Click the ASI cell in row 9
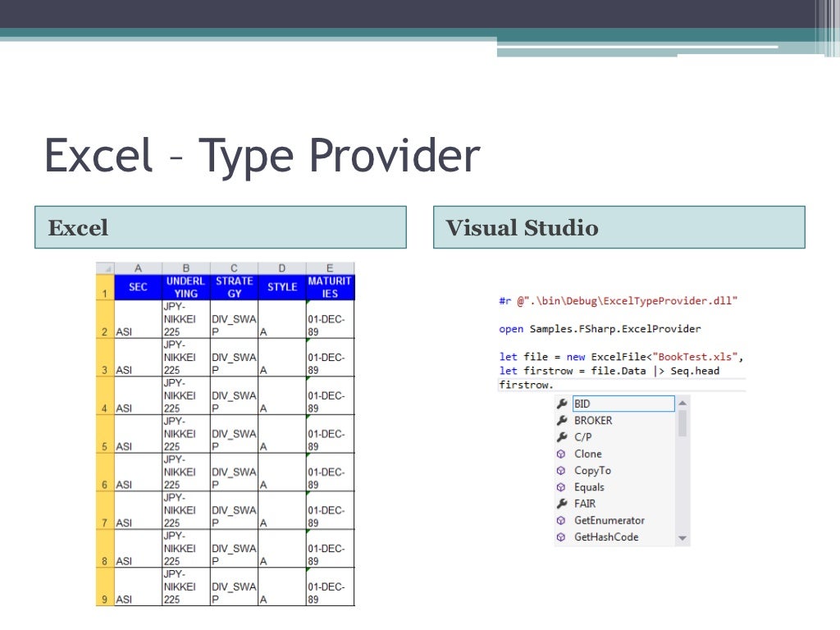The image size is (840, 630). click(138, 587)
